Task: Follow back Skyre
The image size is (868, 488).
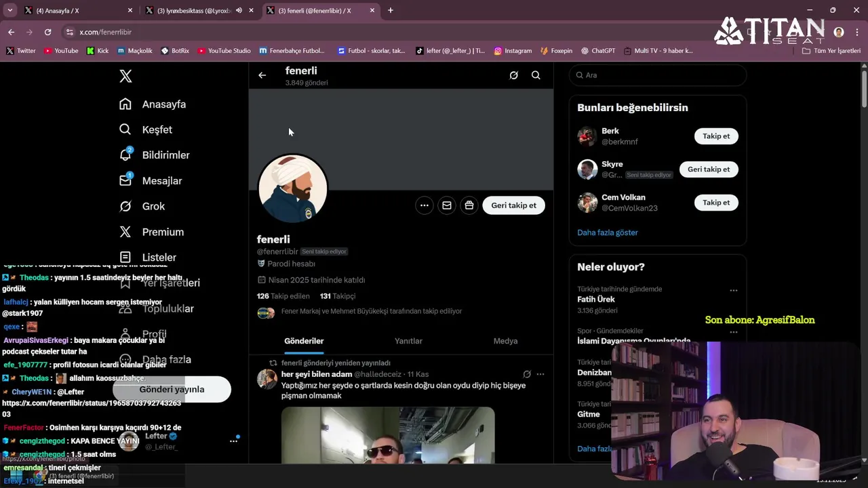Action: [709, 169]
